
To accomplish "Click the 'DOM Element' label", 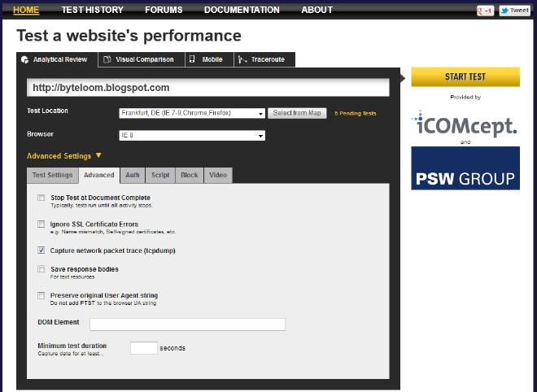I will [59, 322].
